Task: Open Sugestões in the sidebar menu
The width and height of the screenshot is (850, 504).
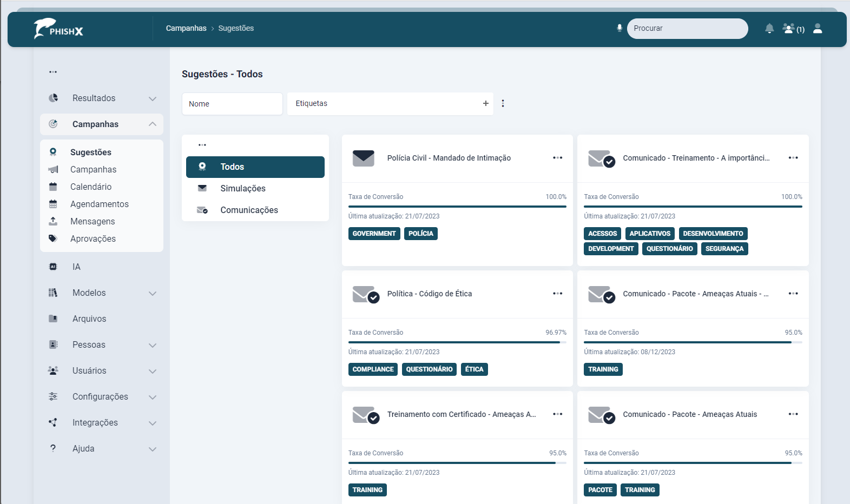Action: pos(91,152)
